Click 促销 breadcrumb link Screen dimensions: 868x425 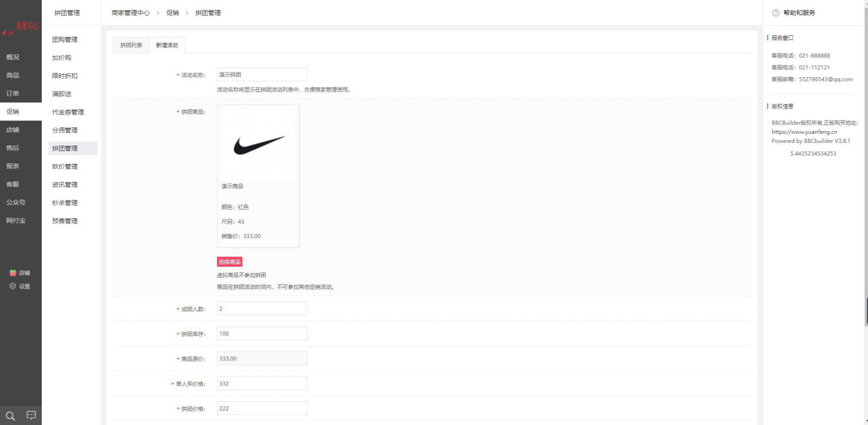pos(173,13)
